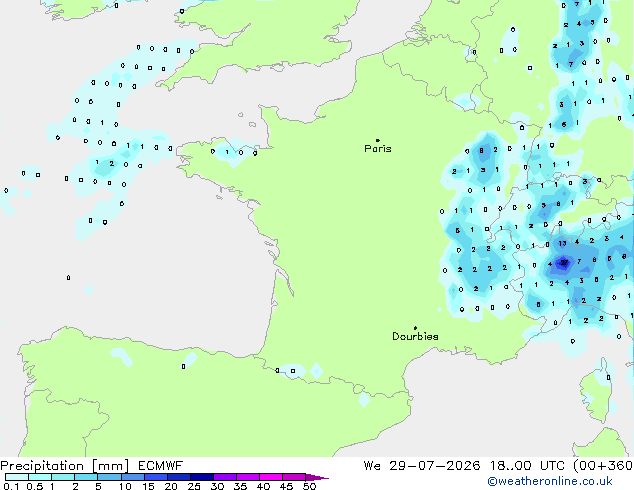
Task: Click the '30' legend scale label
Action: [x=217, y=486]
